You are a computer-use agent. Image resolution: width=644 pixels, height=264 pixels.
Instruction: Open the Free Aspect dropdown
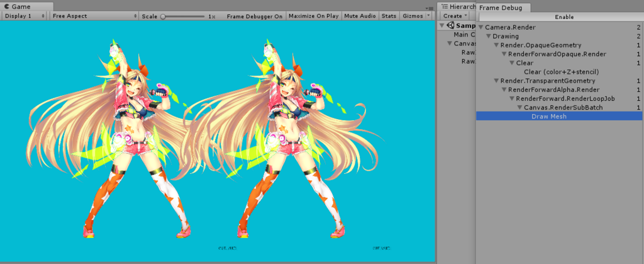[x=94, y=16]
